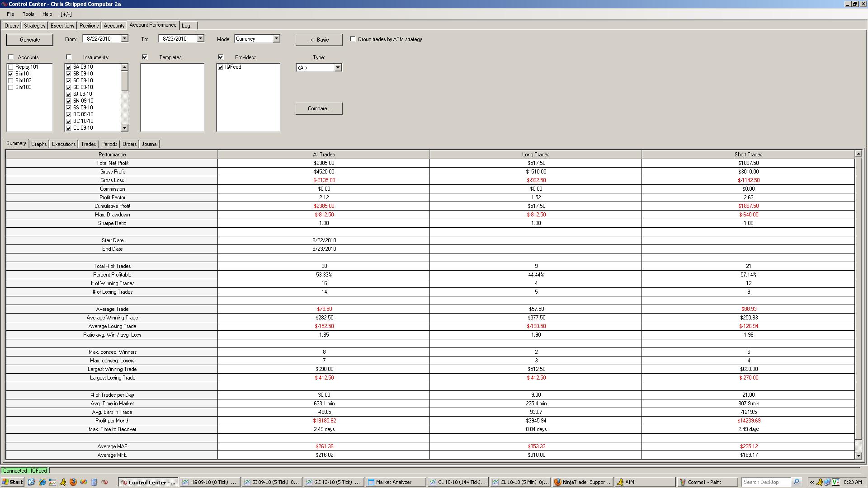Click the Generate button
The width and height of the screenshot is (868, 488).
30,40
